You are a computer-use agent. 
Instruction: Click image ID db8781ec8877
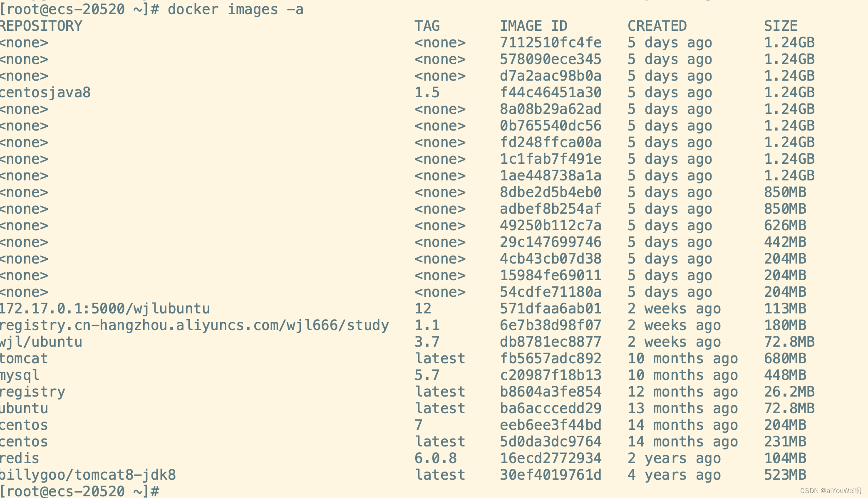551,342
